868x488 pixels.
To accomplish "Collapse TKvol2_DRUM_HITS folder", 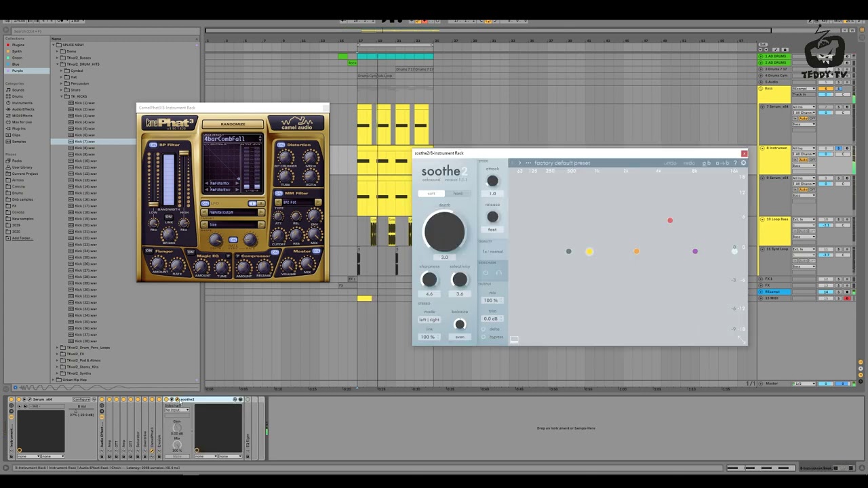I will click(x=57, y=64).
